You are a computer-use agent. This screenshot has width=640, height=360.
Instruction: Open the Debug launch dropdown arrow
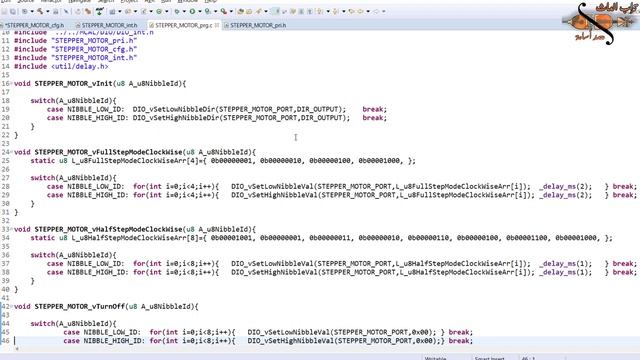[x=184, y=11]
